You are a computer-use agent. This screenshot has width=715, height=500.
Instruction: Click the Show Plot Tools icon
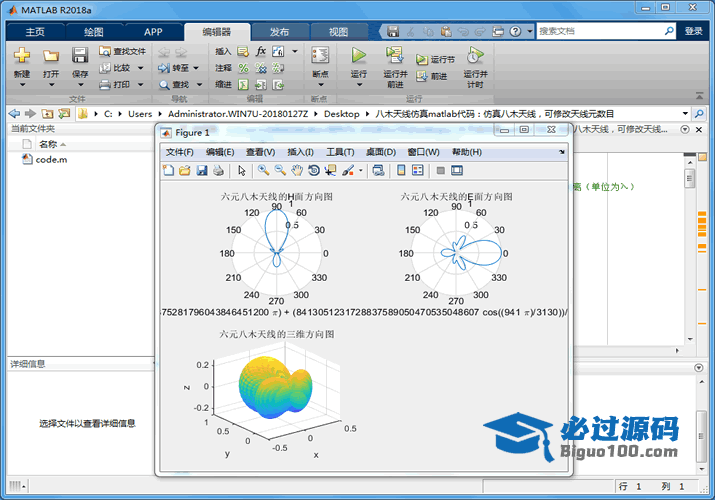456,170
